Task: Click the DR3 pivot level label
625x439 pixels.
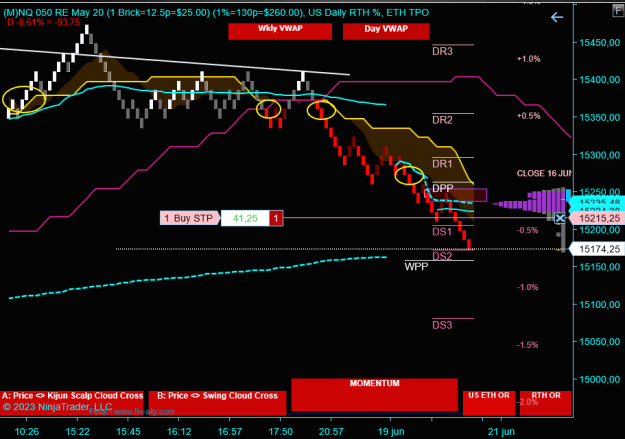Action: (x=442, y=51)
